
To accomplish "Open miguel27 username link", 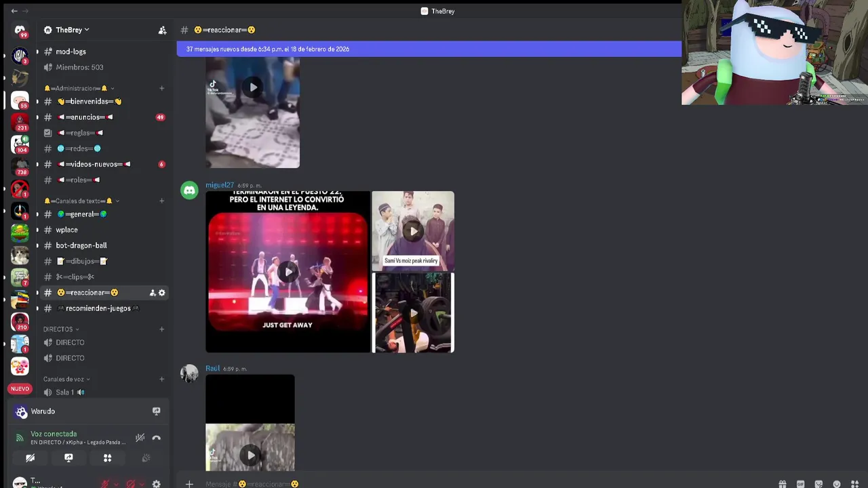I will coord(220,185).
